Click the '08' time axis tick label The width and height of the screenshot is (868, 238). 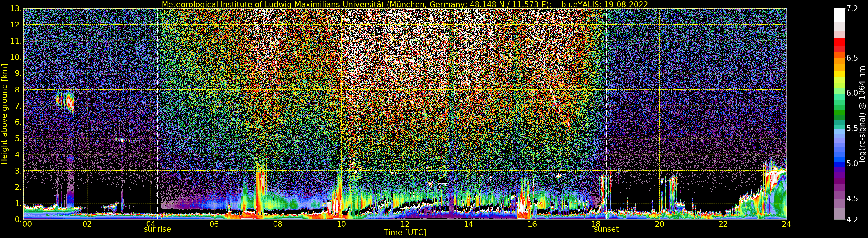[278, 224]
